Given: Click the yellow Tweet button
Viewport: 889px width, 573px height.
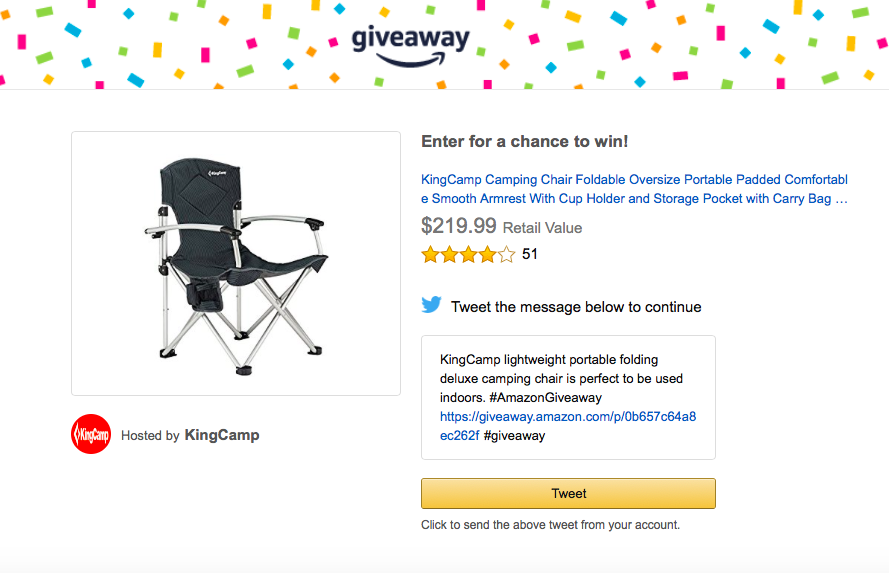Looking at the screenshot, I should 568,494.
